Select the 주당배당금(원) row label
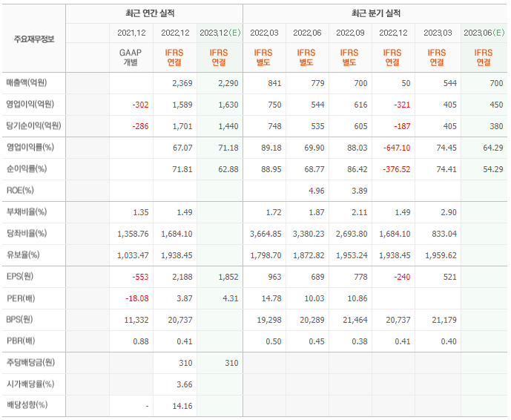Screen dimensions: 511x420 [30, 363]
